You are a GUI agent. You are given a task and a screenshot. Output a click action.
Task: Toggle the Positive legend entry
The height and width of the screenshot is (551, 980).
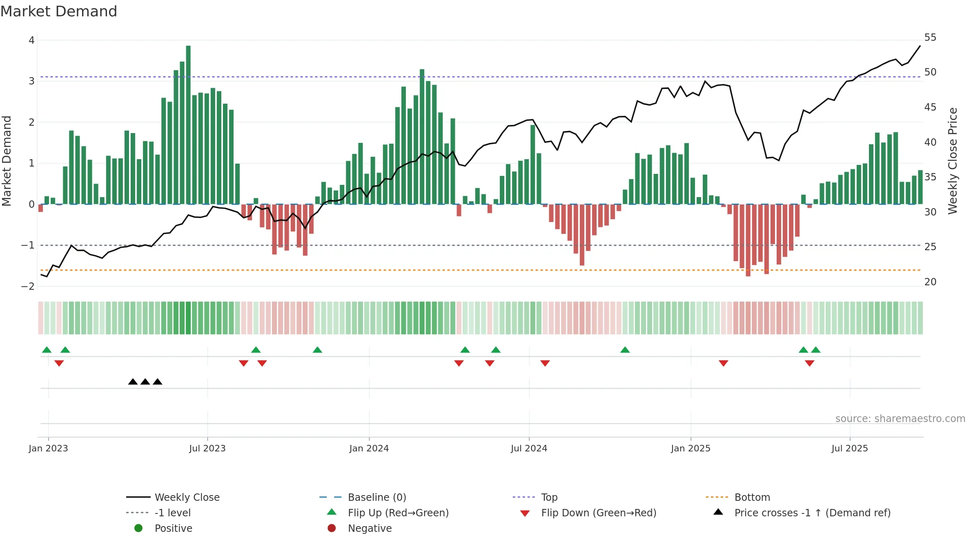(x=163, y=528)
